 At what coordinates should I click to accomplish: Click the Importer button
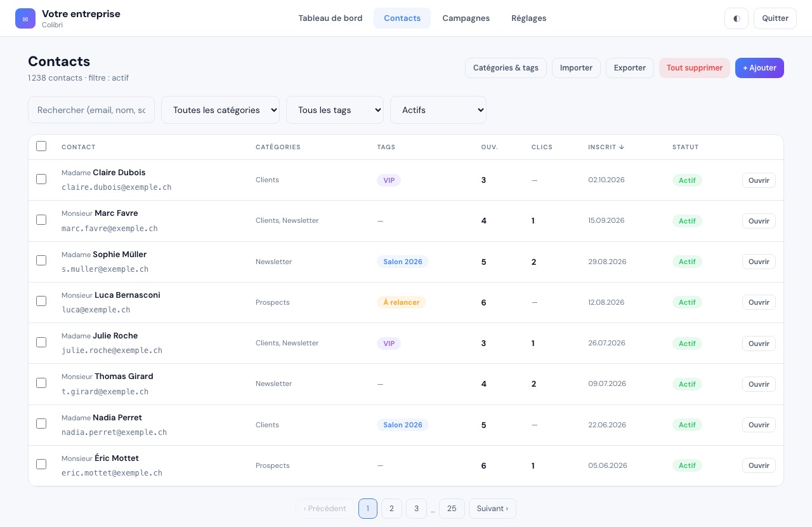[x=576, y=68]
